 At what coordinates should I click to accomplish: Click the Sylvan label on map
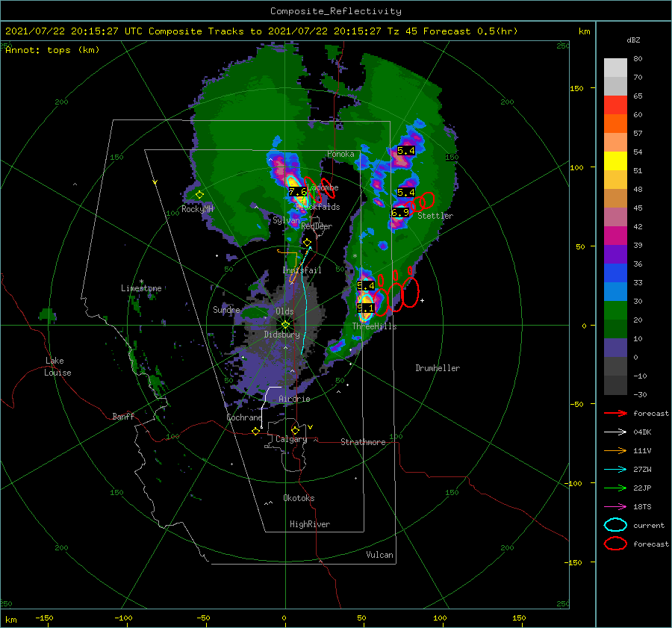tap(286, 220)
